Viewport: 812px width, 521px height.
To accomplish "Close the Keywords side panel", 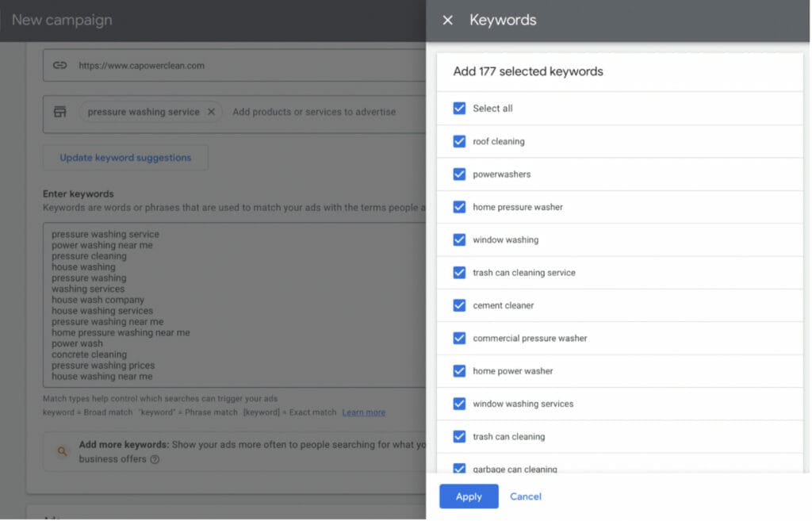I will (447, 21).
